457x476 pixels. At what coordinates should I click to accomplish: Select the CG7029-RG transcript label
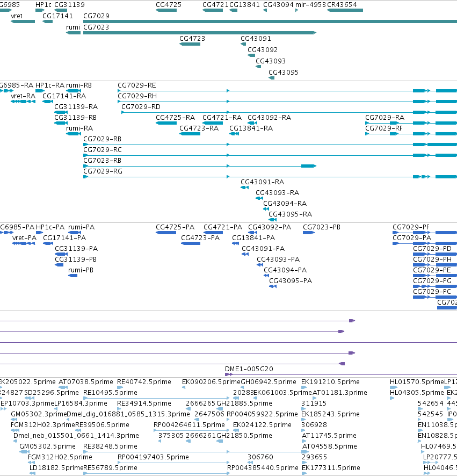pos(103,171)
